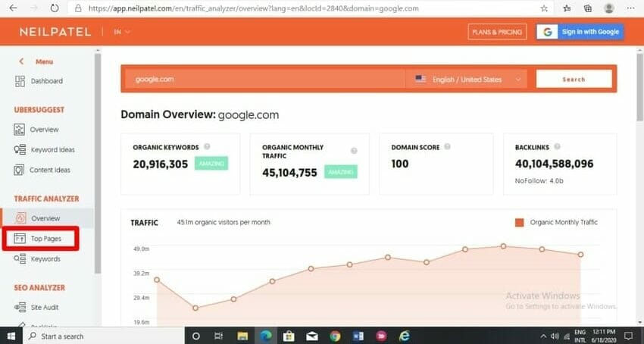644x344 pixels.
Task: Click the sidebar vertical scrollbar
Action: 98,164
